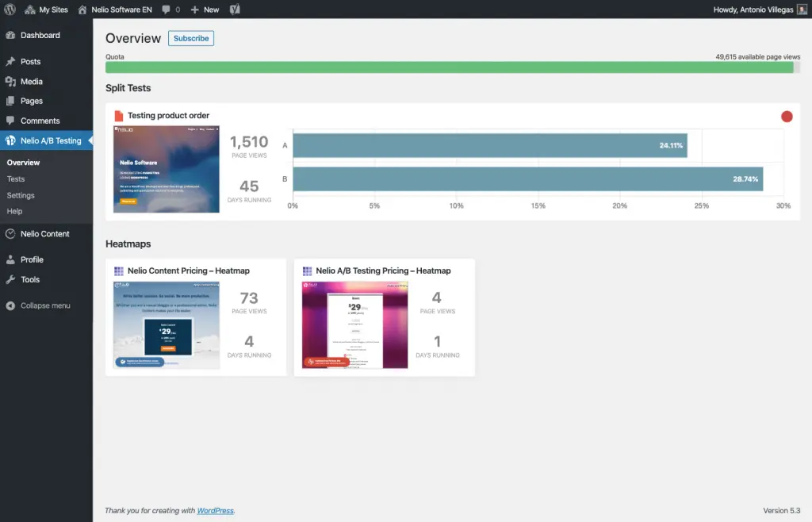Image resolution: width=812 pixels, height=522 pixels.
Task: Click the Nelio Content check icon
Action: pyautogui.click(x=10, y=234)
